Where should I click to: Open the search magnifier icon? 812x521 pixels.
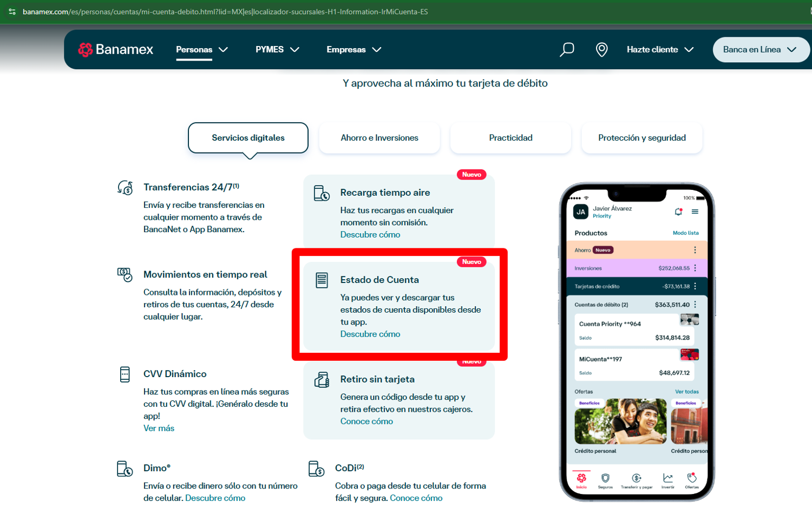click(567, 49)
